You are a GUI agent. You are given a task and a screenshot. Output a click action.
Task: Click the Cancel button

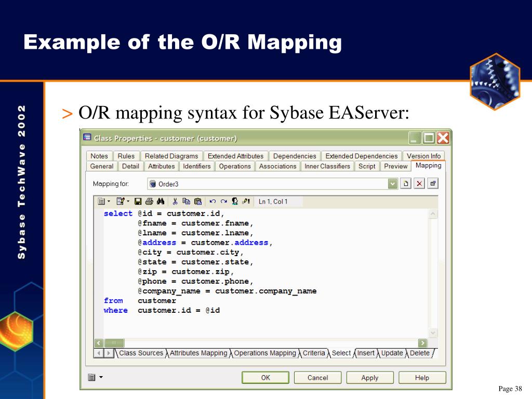click(x=317, y=378)
